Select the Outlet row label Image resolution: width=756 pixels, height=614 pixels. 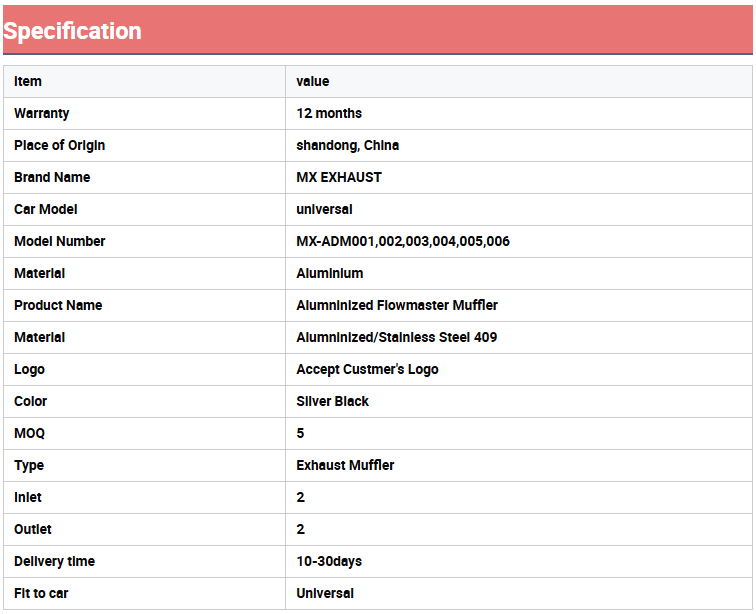click(x=33, y=529)
